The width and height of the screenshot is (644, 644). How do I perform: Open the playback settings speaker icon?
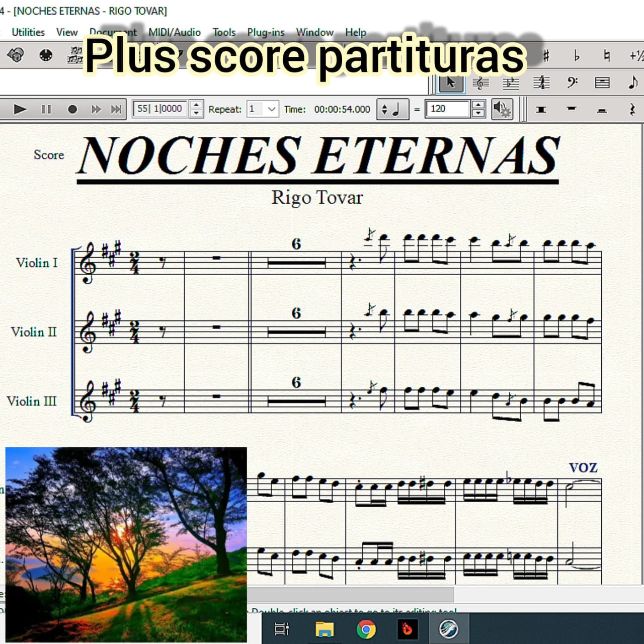point(502,109)
